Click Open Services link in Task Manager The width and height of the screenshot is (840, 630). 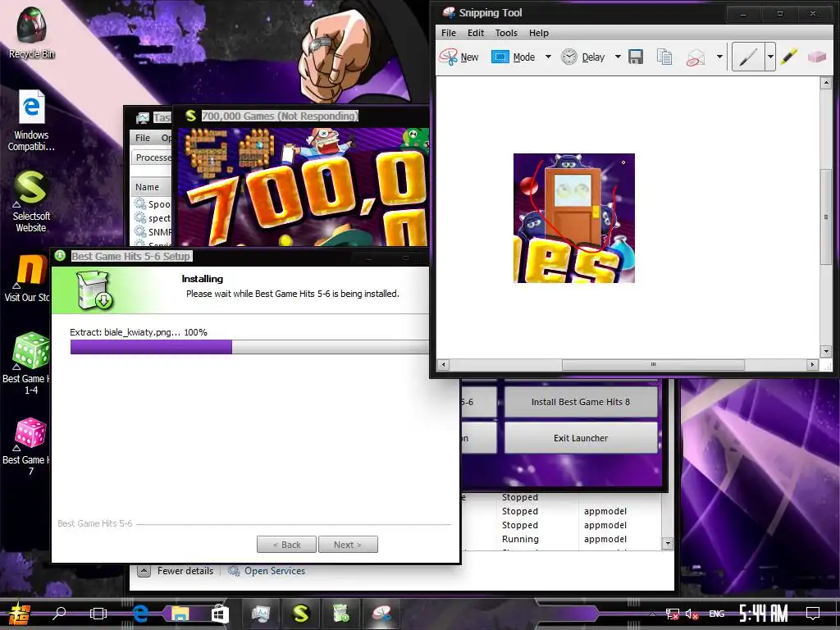coord(267,571)
